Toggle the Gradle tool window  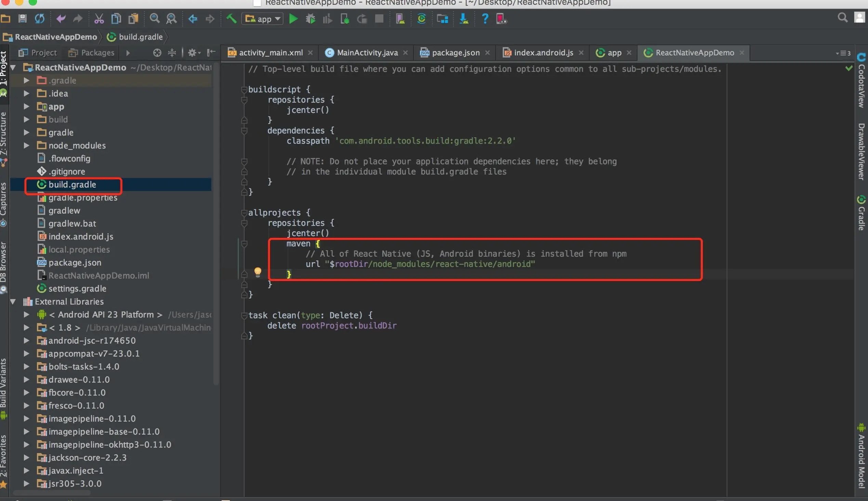pos(861,213)
